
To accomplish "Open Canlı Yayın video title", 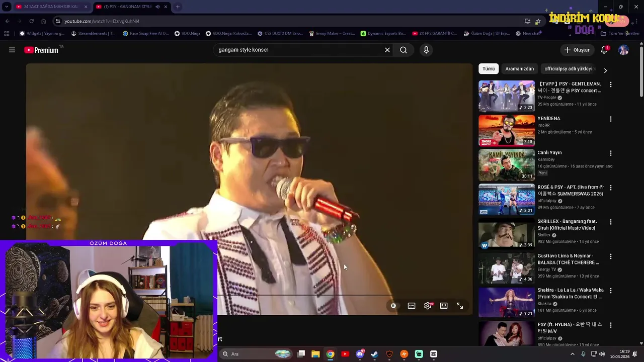I will (x=549, y=152).
